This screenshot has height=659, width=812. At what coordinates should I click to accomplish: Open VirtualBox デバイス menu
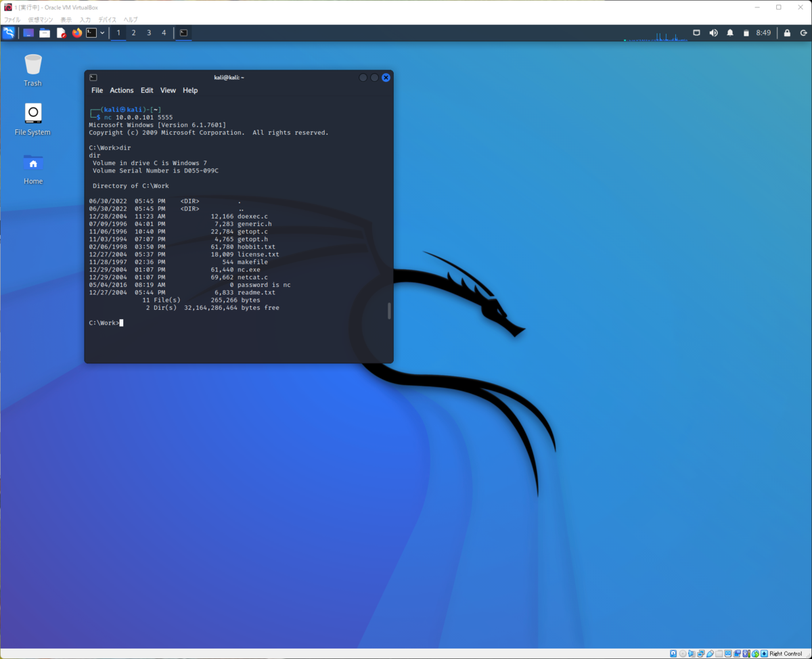(107, 20)
